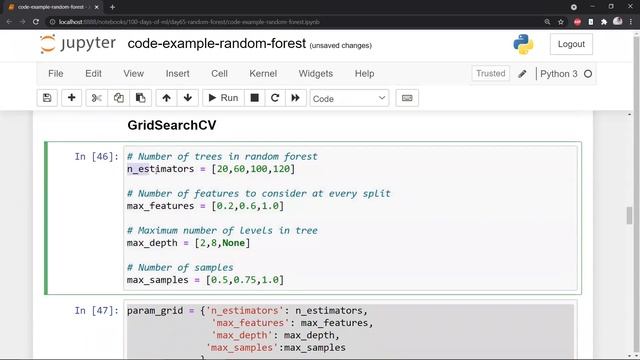Open the Edit menu
This screenshot has width=640, height=360.
pos(93,73)
